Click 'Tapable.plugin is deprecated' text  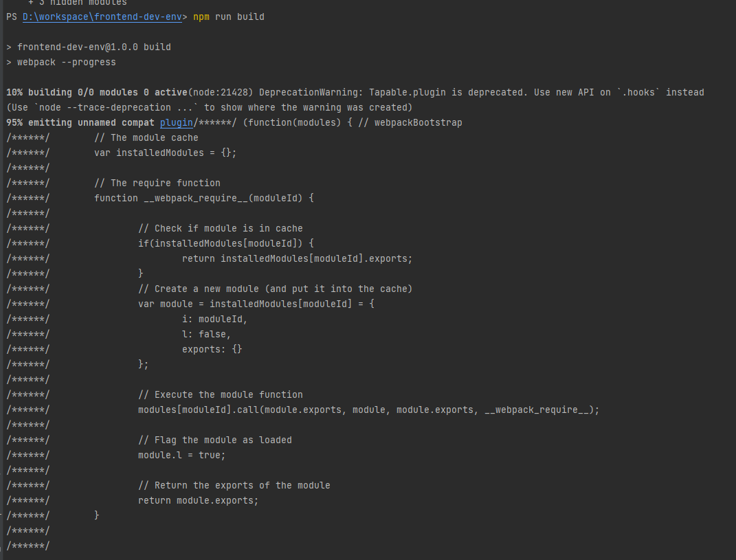(446, 93)
